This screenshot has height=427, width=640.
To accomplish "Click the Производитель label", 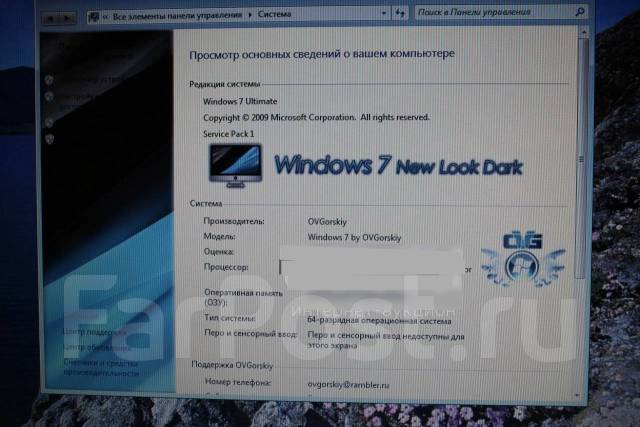I will point(234,221).
